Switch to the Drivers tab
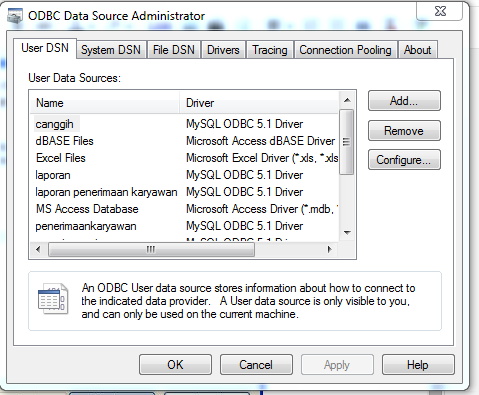The height and width of the screenshot is (395, 479). [223, 50]
